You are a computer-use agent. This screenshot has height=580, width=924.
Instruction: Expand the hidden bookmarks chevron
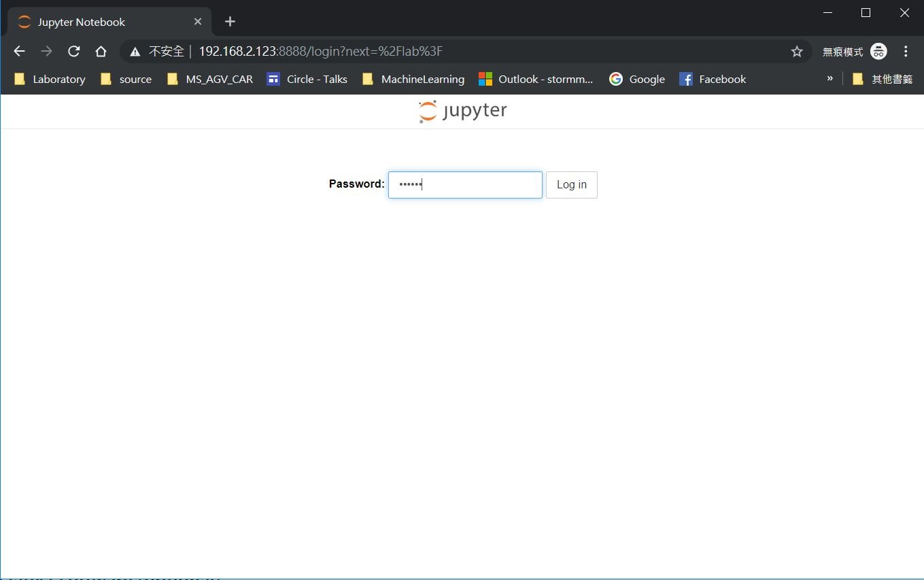point(829,79)
